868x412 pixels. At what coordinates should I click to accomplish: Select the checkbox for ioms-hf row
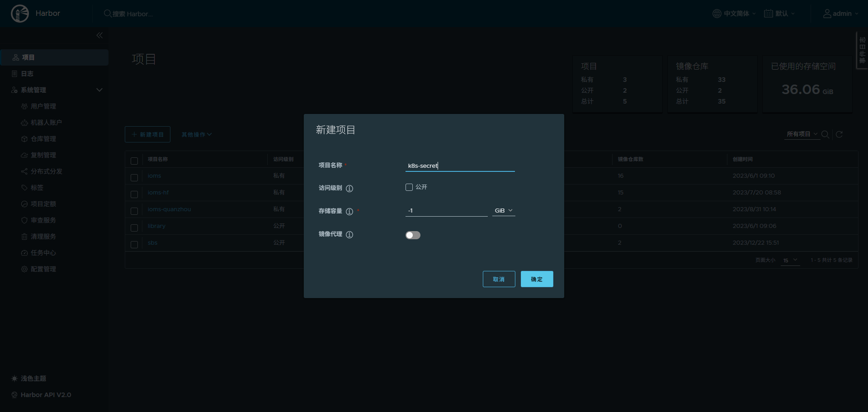(134, 194)
